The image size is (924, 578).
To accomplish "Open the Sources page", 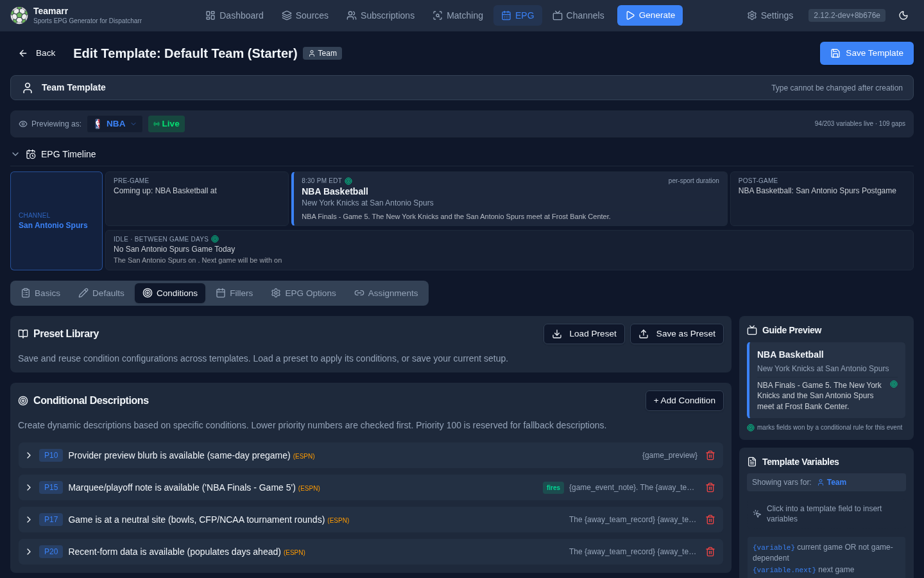I will (305, 15).
